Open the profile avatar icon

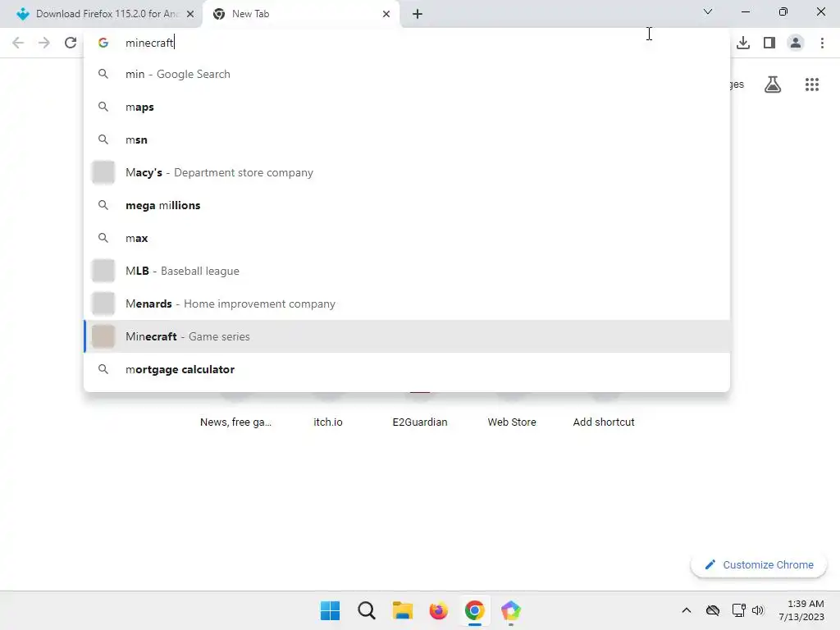[x=796, y=43]
